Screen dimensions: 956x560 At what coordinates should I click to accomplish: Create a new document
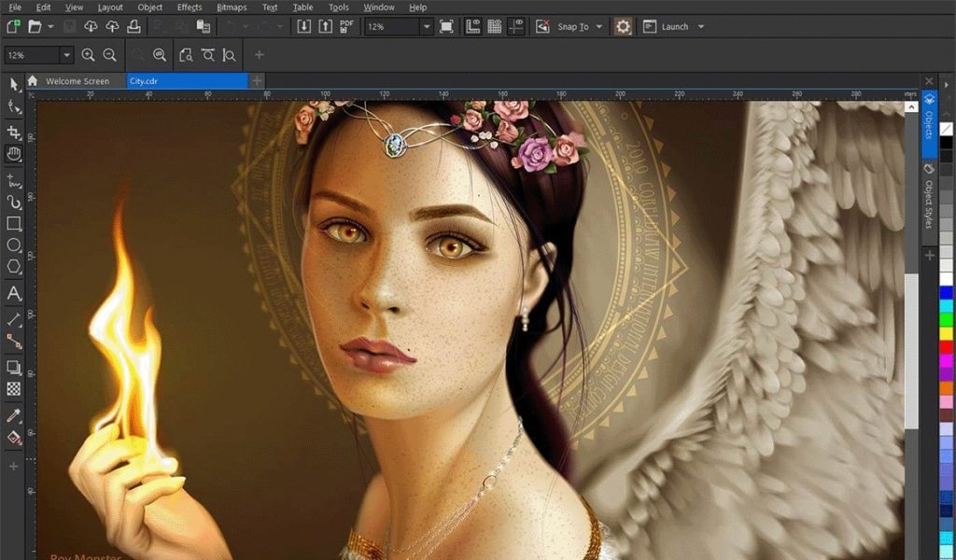[13, 26]
